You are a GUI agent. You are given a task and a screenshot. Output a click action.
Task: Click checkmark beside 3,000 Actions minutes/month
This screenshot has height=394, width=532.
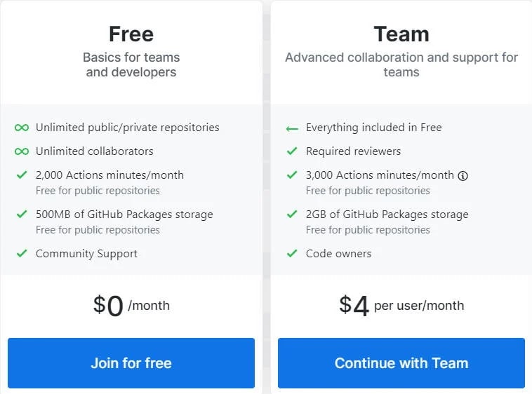(x=292, y=175)
